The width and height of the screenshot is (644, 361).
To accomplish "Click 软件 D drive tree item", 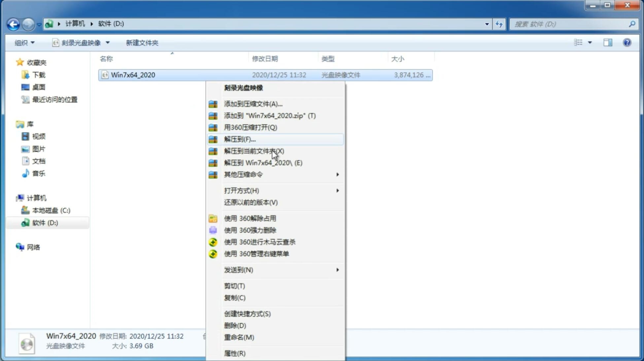I will point(44,222).
